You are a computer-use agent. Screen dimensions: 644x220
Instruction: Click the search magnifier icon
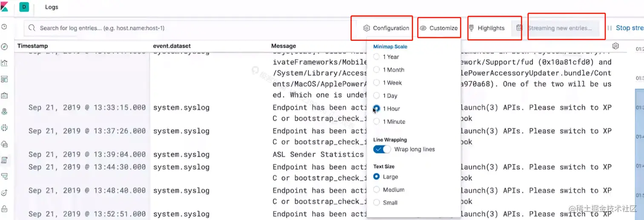pyautogui.click(x=32, y=28)
